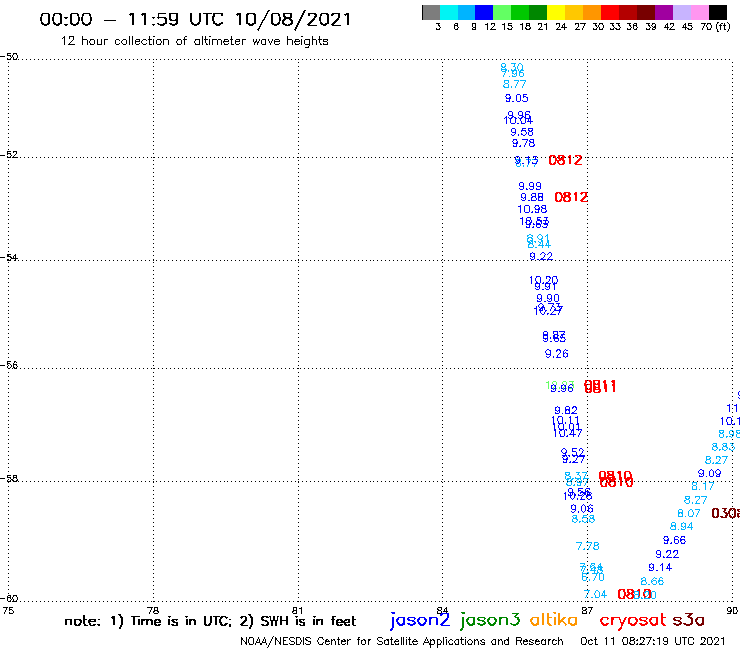Click the longitude axis label "78"
This screenshot has height=650, width=740.
click(x=153, y=610)
